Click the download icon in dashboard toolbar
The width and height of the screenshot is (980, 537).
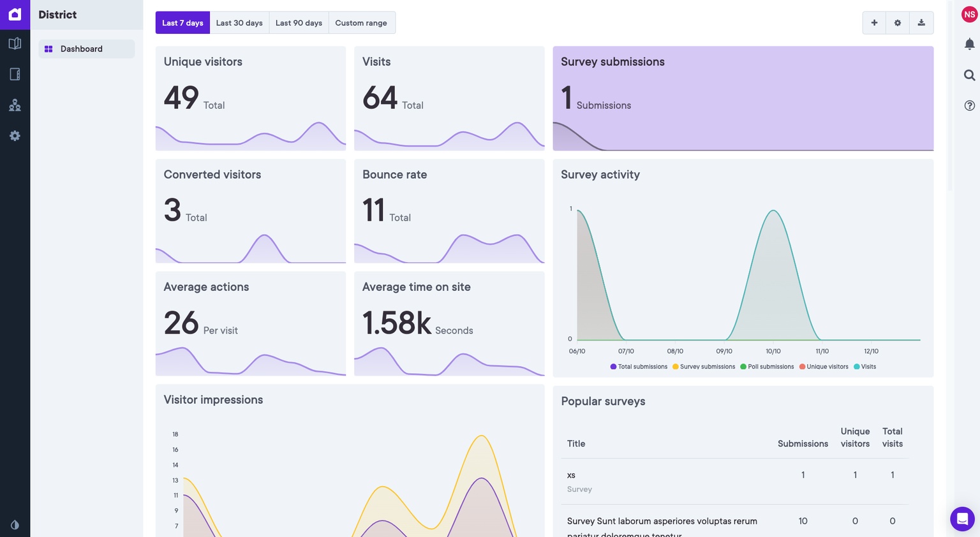921,23
